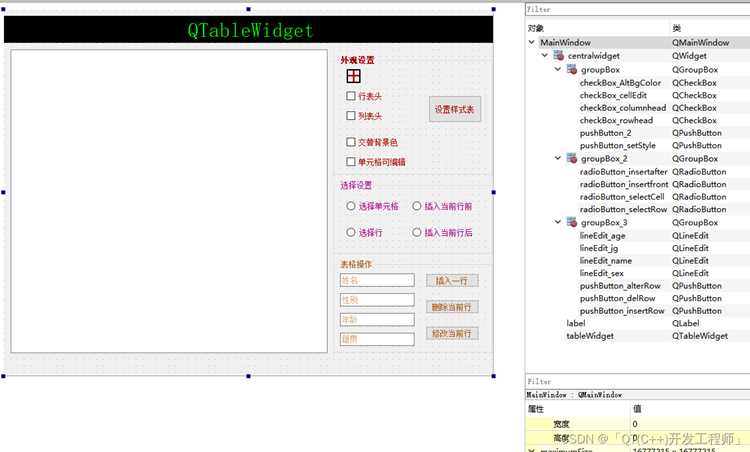Click the QMainWindow class cell
The height and width of the screenshot is (452, 750).
(x=700, y=42)
